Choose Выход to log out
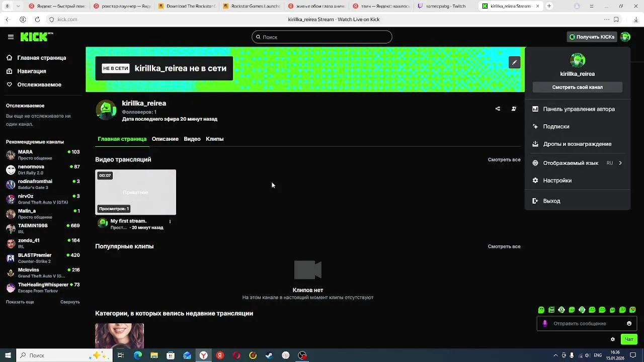644x362 pixels. click(x=578, y=201)
